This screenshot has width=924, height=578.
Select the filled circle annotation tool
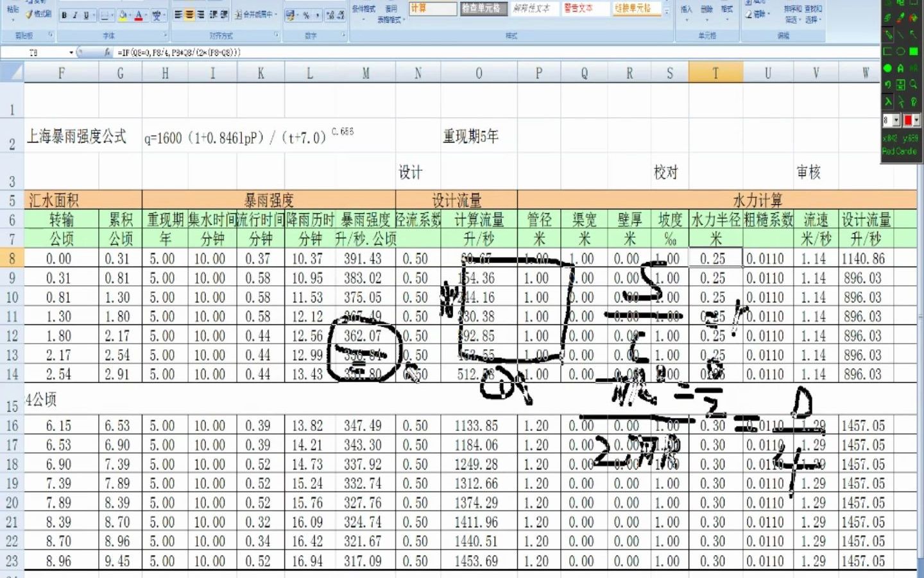point(887,68)
